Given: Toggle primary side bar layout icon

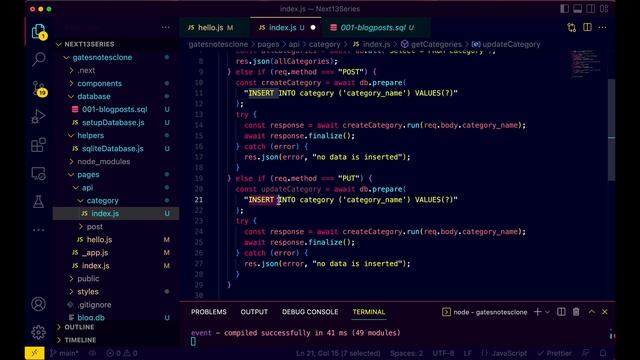Looking at the screenshot, I should coord(564,9).
